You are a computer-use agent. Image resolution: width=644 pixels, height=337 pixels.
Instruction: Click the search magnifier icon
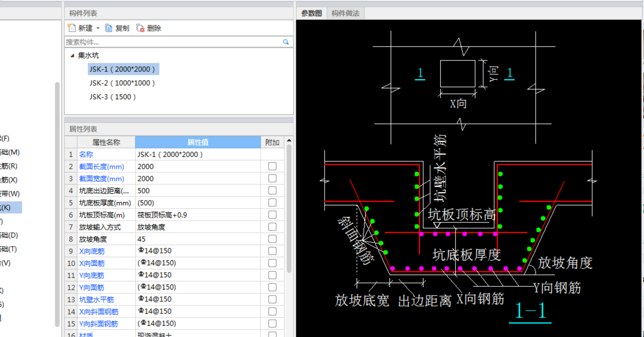286,42
